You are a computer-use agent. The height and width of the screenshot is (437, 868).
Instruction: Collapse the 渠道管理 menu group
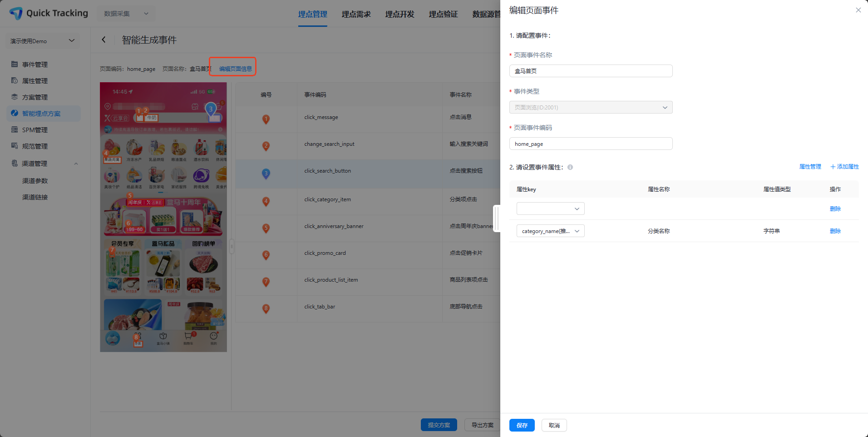76,164
